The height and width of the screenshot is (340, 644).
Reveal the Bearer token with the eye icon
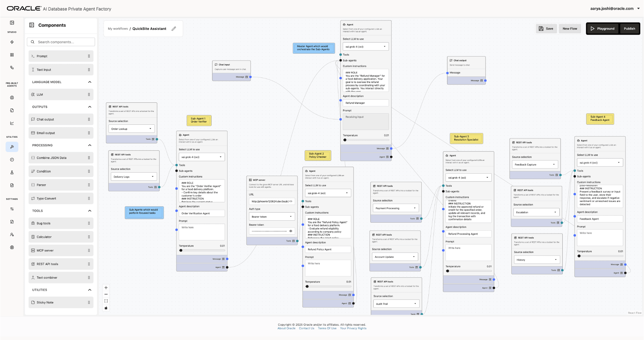[x=291, y=231]
